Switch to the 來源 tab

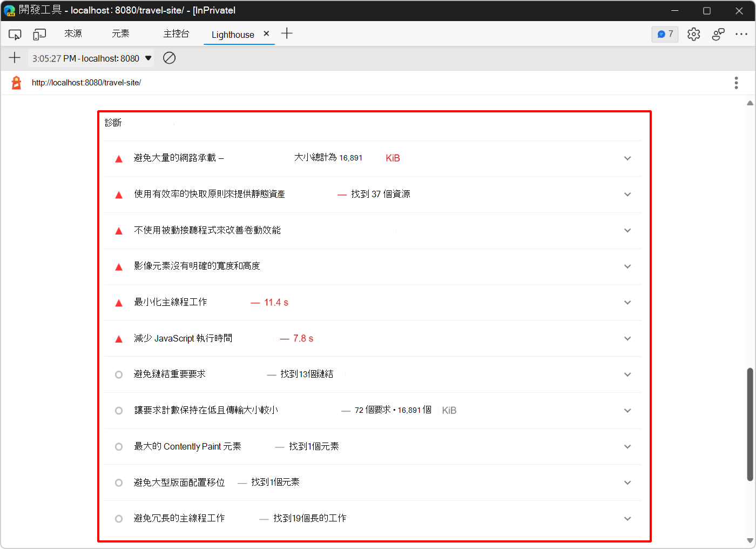[73, 34]
